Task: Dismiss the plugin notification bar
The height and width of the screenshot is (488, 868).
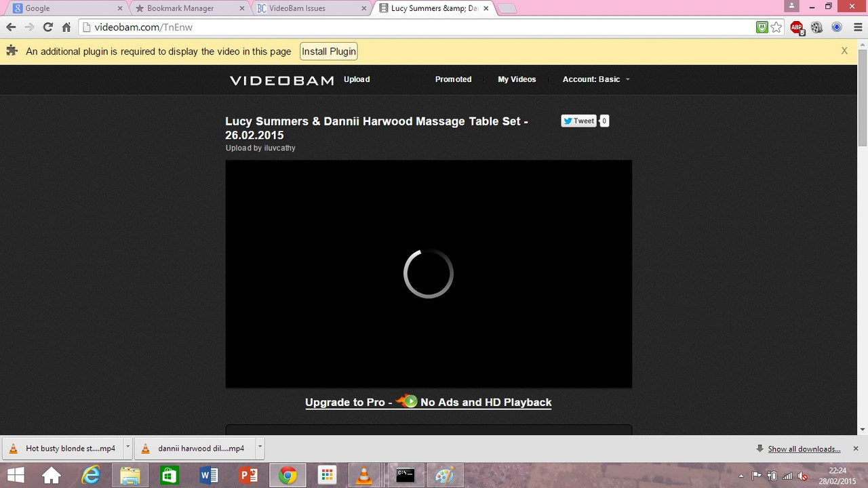Action: click(x=844, y=51)
